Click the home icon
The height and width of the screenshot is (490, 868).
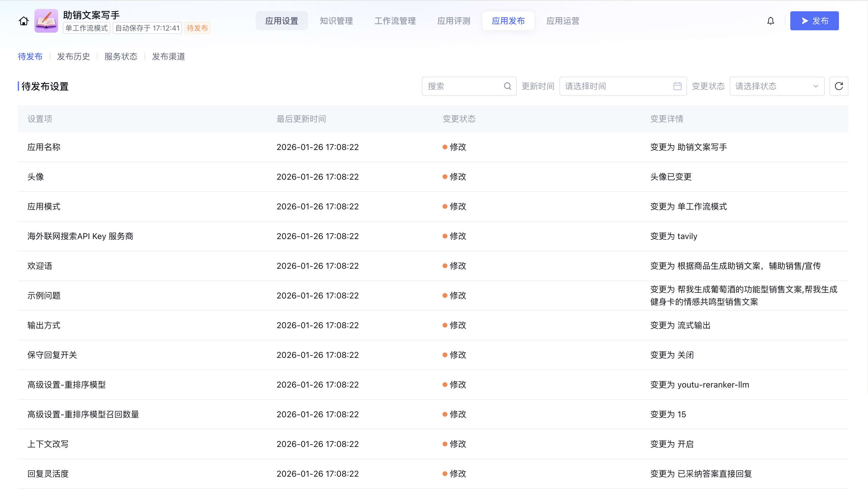point(24,21)
